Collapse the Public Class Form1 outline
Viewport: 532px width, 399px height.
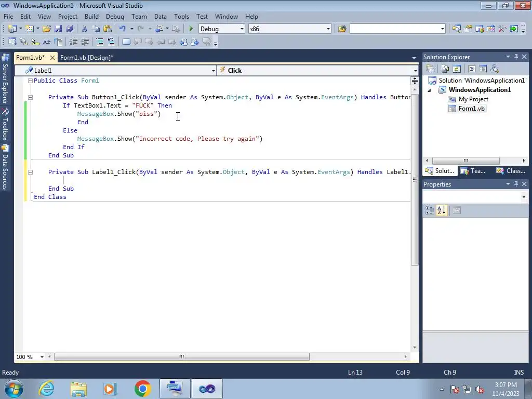[30, 81]
